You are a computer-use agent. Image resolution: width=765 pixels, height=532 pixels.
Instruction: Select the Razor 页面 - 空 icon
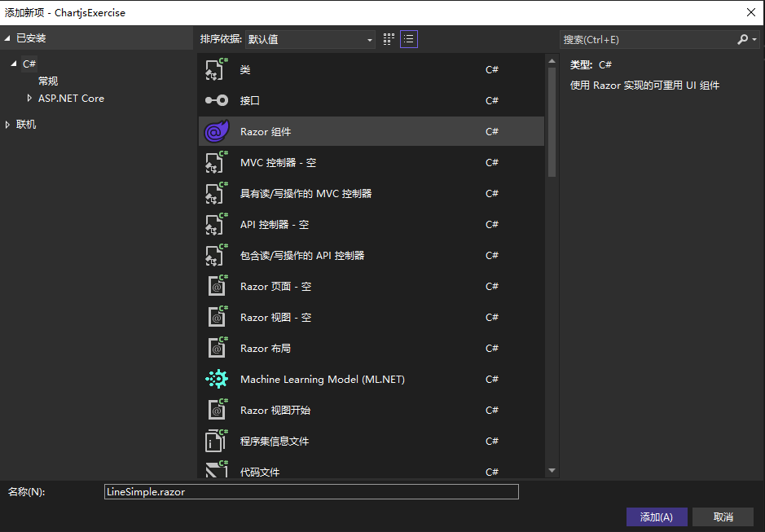[218, 287]
